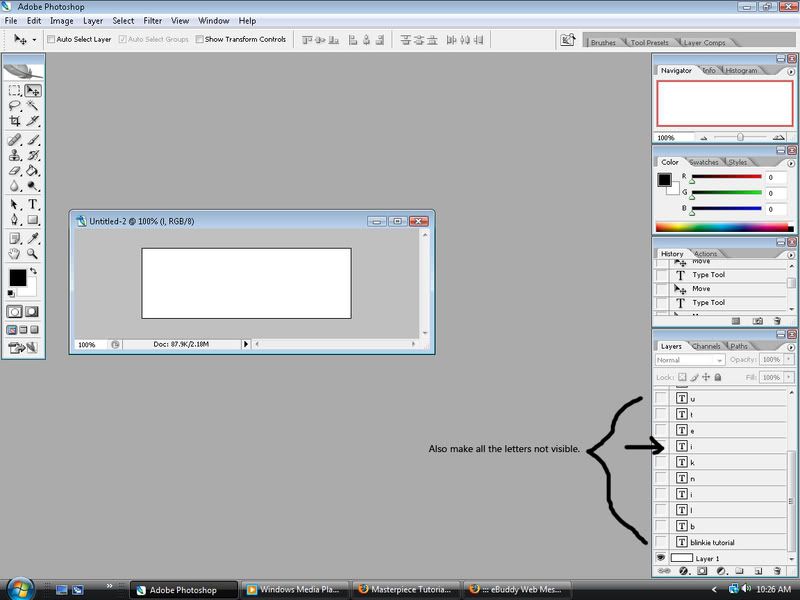Open the tool preset picker arrow
Image resolution: width=800 pixels, height=600 pixels.
coord(34,40)
